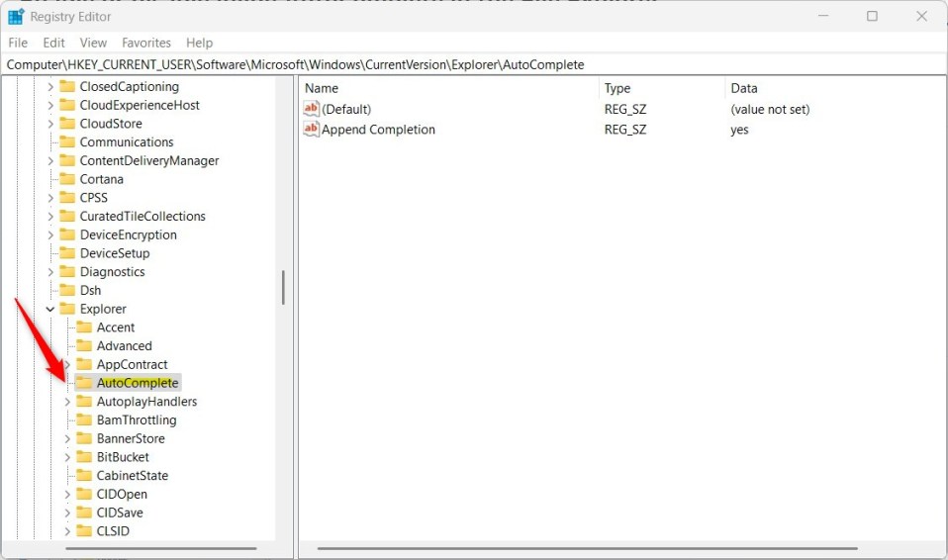This screenshot has height=560, width=948.
Task: Expand the BannerStore key
Action: (67, 438)
